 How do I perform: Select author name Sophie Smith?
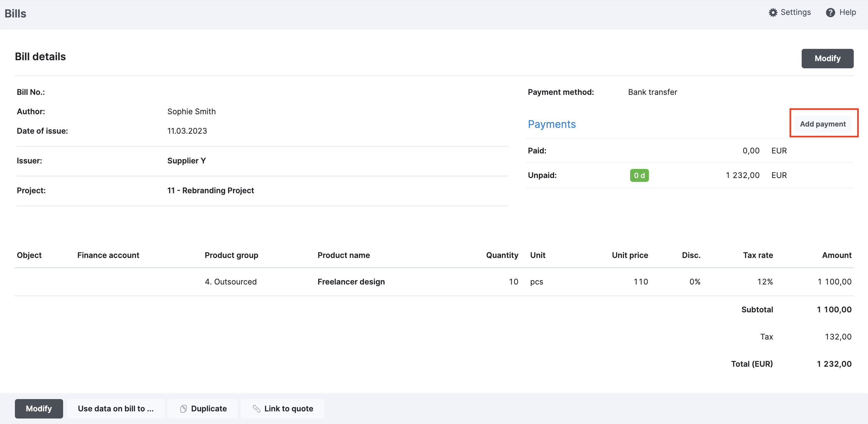[191, 111]
